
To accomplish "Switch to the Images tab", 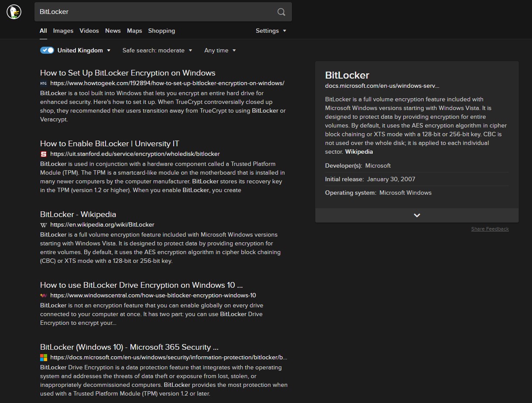I will coord(63,31).
